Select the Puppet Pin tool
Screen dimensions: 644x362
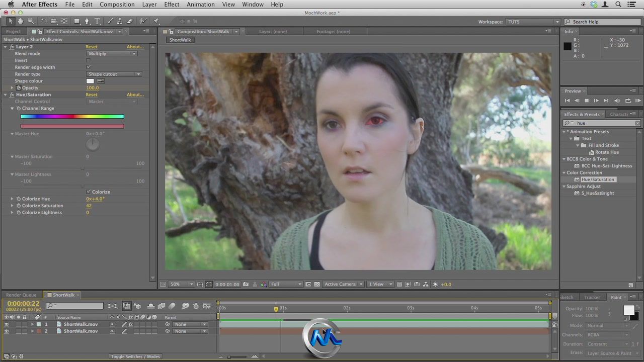pyautogui.click(x=156, y=21)
